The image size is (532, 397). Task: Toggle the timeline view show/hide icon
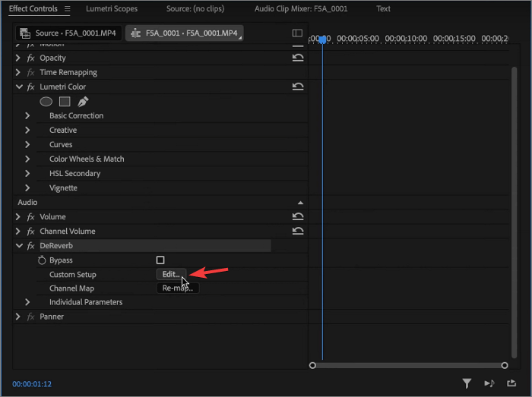click(x=297, y=33)
